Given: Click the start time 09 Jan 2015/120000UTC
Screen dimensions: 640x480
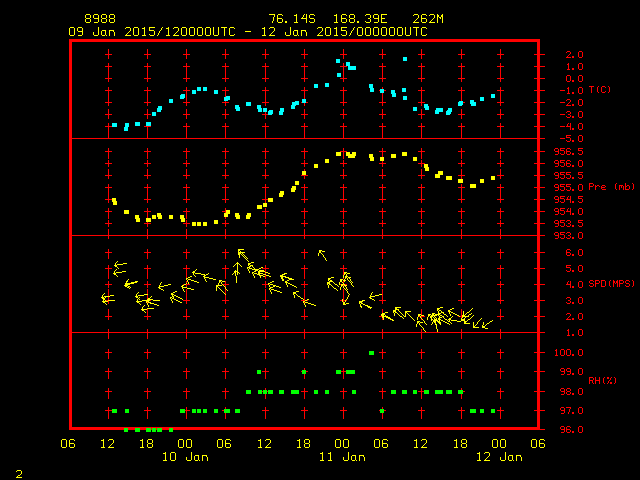Looking at the screenshot, I should 152,32.
